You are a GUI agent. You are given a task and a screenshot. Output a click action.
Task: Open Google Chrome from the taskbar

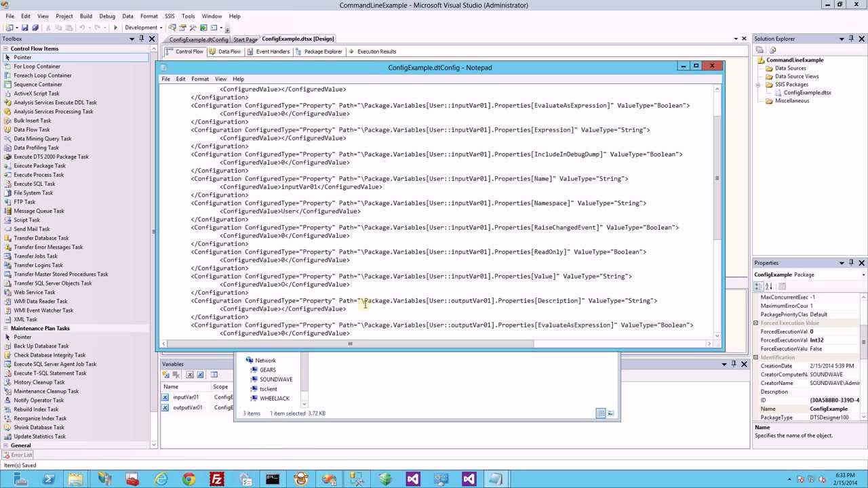tap(189, 480)
